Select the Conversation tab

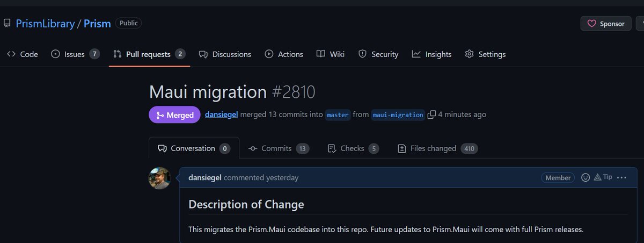pos(194,148)
